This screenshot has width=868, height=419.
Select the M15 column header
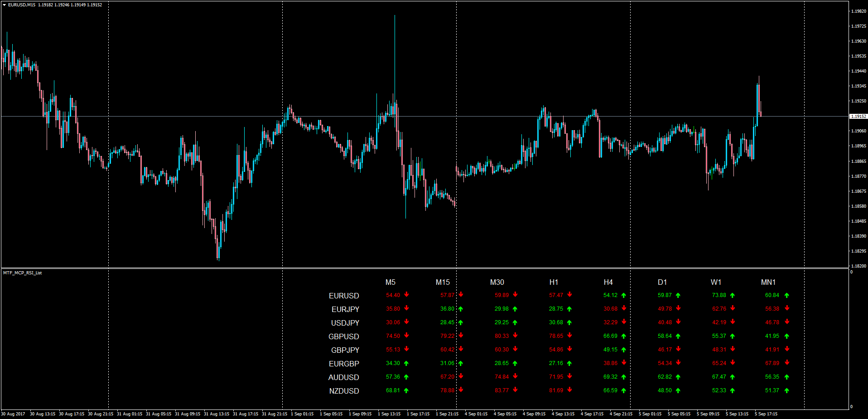click(443, 282)
